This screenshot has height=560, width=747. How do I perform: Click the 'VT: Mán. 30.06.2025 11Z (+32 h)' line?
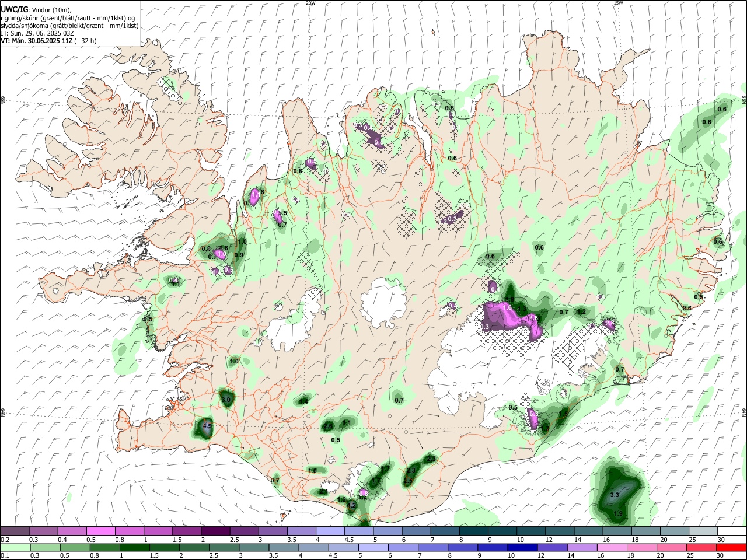tap(49, 41)
